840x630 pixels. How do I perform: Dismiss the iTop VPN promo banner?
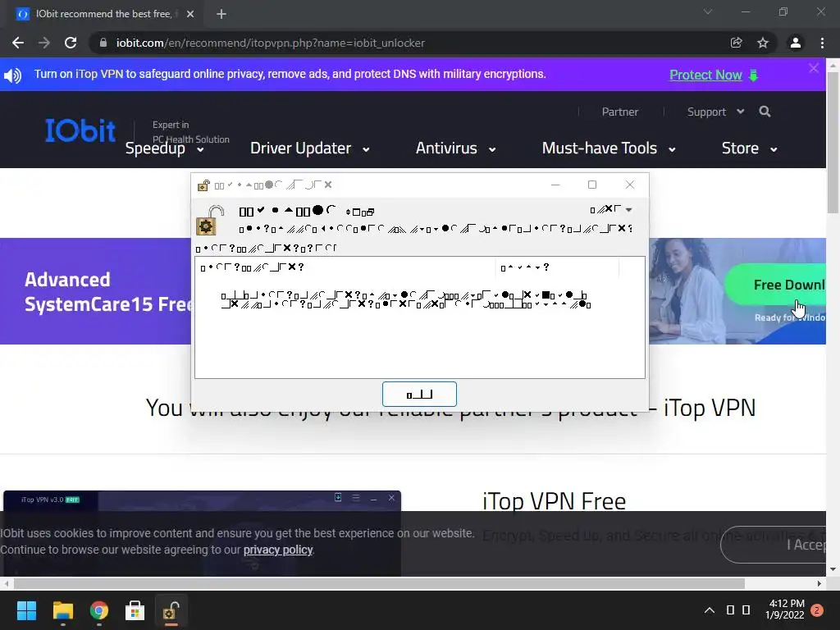pos(814,68)
